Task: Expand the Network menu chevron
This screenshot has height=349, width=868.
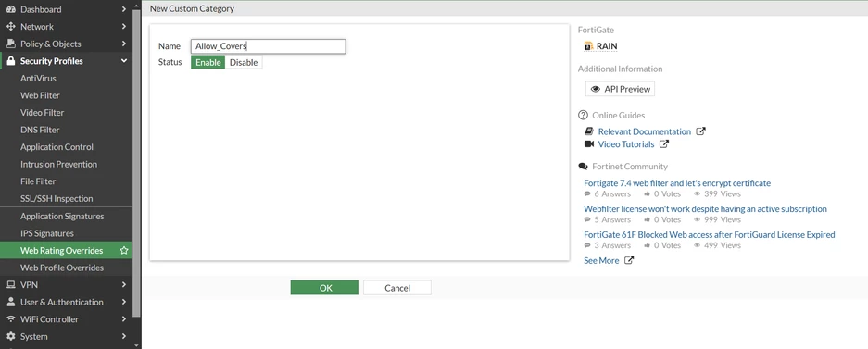Action: coord(124,27)
